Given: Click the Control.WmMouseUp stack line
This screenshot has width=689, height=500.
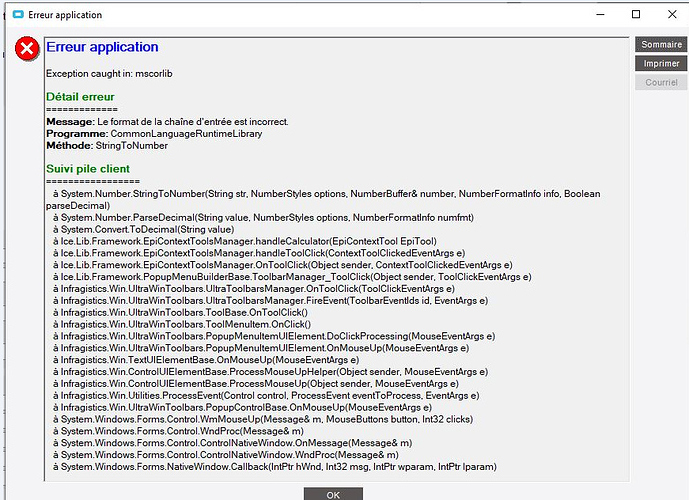Looking at the screenshot, I should pyautogui.click(x=263, y=419).
